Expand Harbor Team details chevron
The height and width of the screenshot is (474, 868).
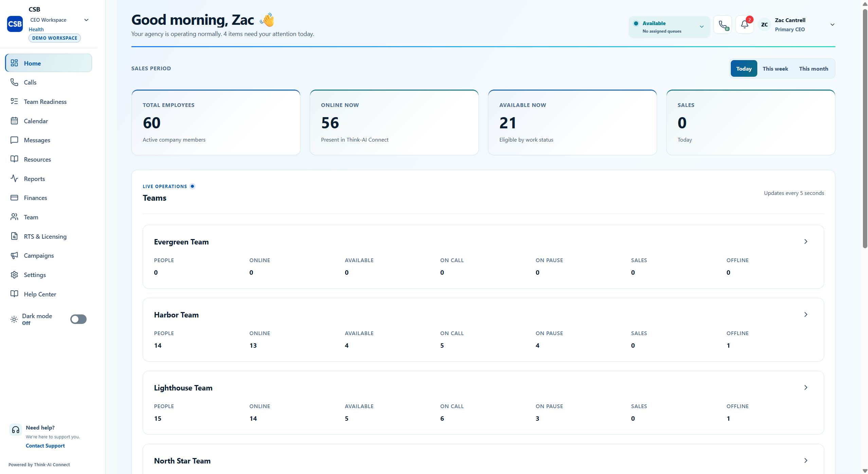coord(806,314)
